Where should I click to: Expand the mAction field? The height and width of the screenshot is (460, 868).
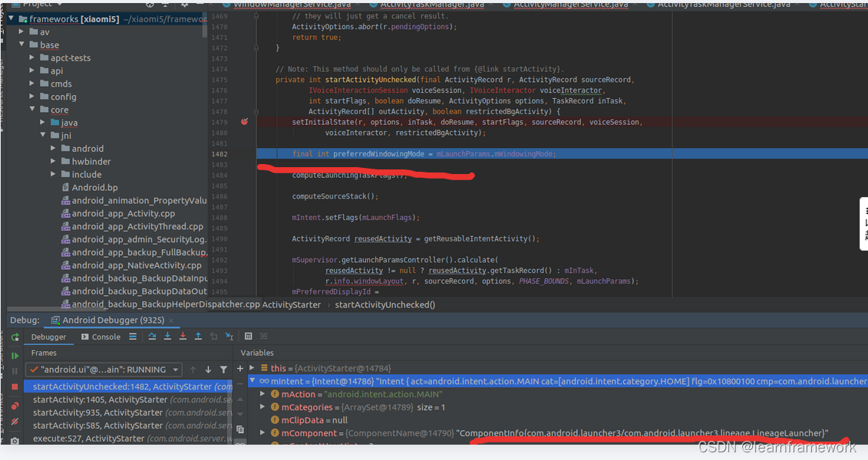pos(263,394)
